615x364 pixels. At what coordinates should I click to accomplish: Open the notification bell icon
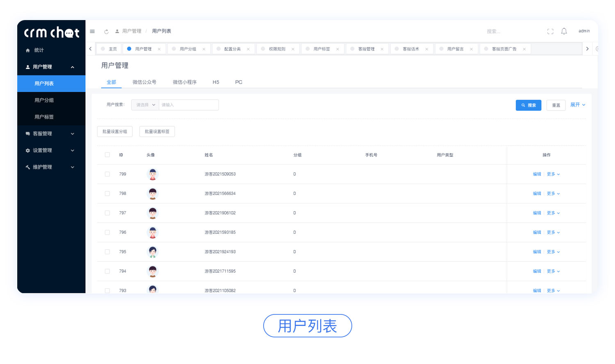(564, 31)
